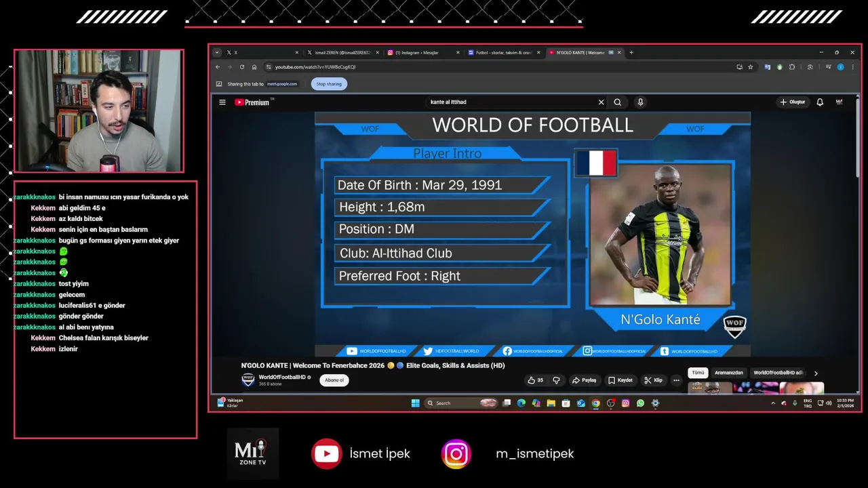Click the YouTube search magnifier button
Image resolution: width=868 pixels, height=488 pixels.
(x=617, y=102)
